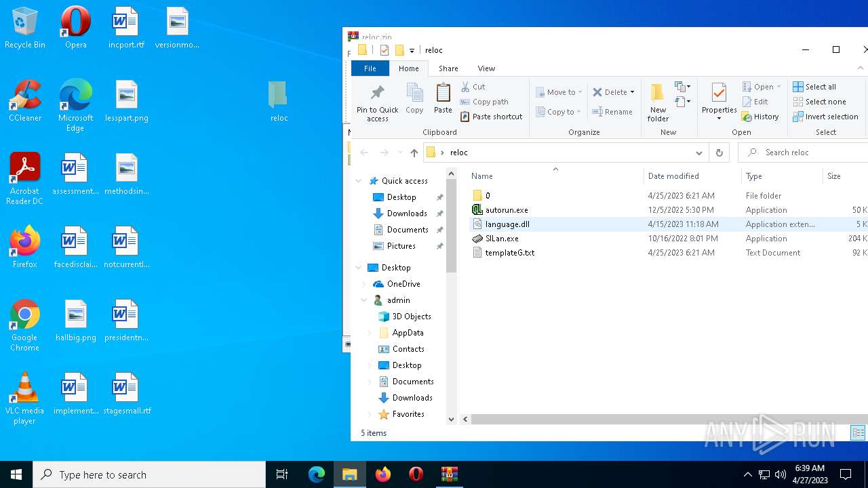The image size is (868, 488).
Task: Select the Google Chrome desktop icon
Action: (x=25, y=325)
